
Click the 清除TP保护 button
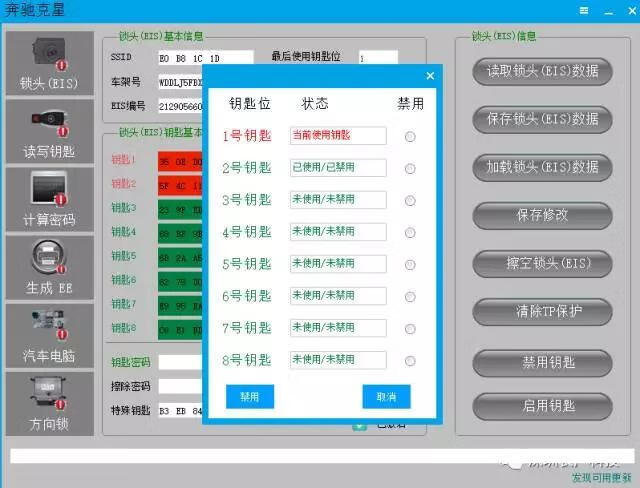coord(542,312)
